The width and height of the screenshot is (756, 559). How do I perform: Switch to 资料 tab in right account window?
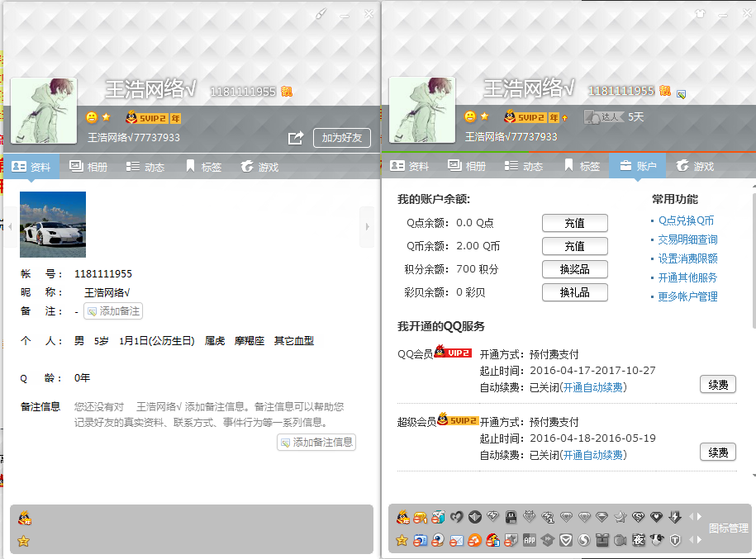coord(409,166)
